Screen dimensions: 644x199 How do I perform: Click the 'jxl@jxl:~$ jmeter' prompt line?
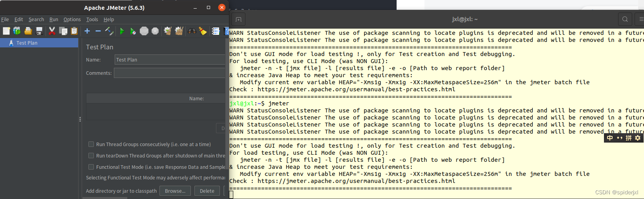point(259,103)
